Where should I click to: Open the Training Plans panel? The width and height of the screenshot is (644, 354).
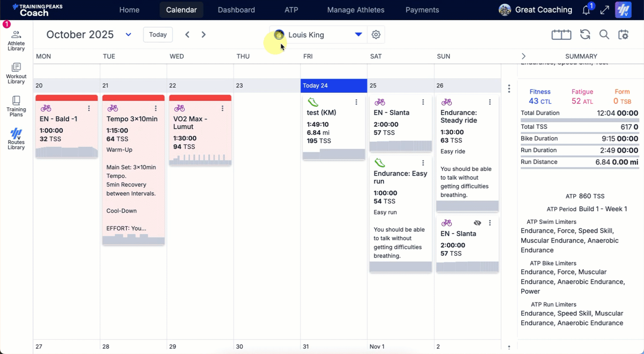(x=16, y=106)
